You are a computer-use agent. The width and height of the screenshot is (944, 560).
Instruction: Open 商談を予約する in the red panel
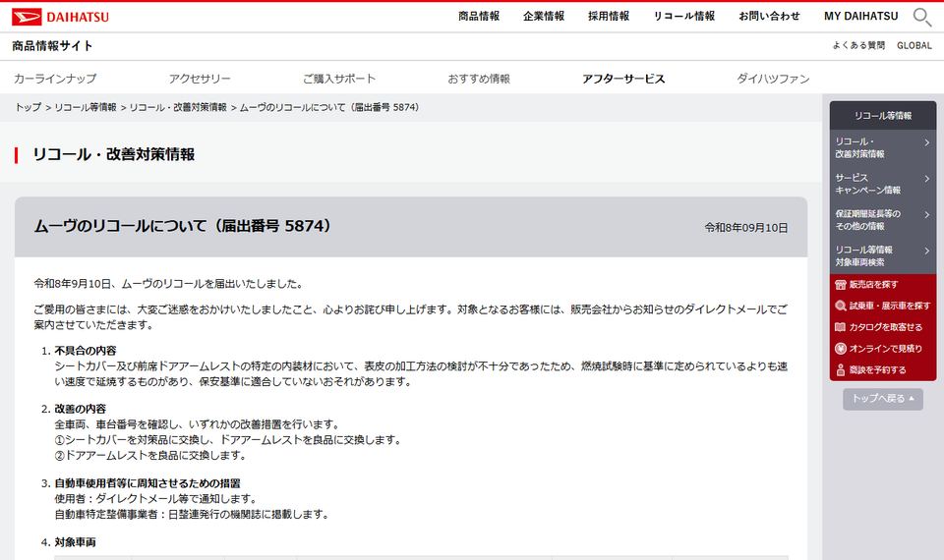coord(877,370)
